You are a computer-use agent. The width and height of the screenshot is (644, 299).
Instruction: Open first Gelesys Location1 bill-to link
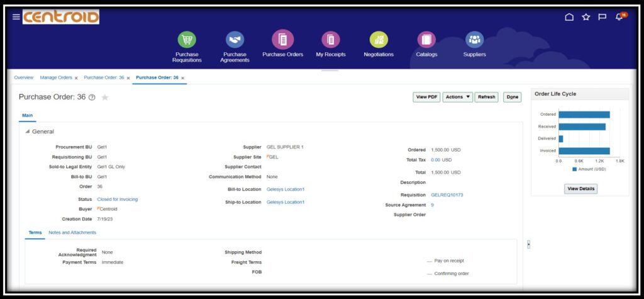pos(286,189)
